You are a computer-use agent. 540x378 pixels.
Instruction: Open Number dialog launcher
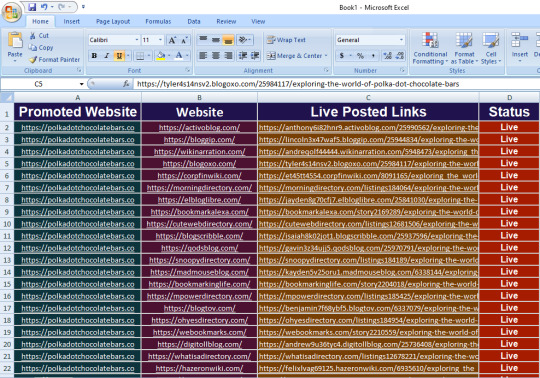pyautogui.click(x=402, y=70)
